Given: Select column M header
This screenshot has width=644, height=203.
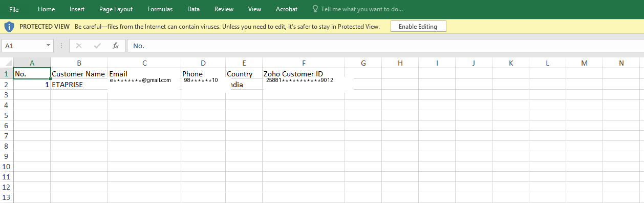Looking at the screenshot, I should click(x=585, y=63).
